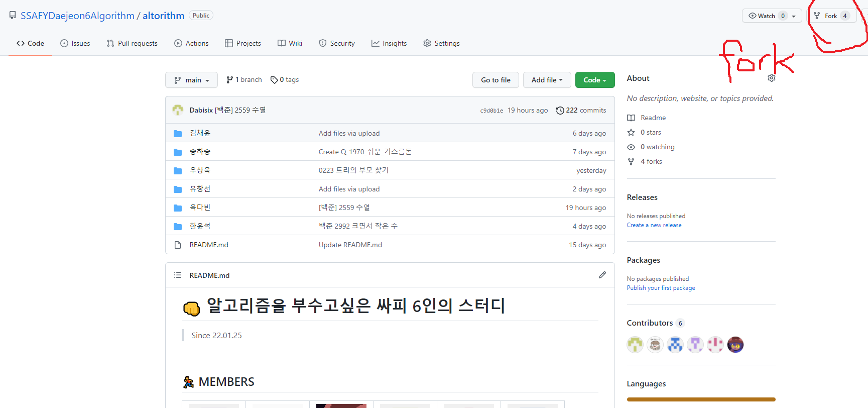Open the About settings gear icon
The width and height of the screenshot is (868, 408).
(772, 78)
